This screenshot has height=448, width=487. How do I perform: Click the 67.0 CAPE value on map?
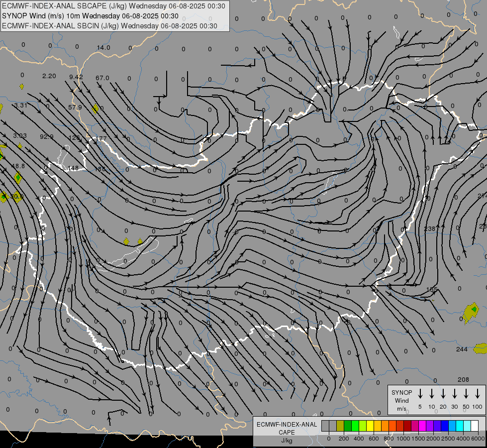point(102,78)
